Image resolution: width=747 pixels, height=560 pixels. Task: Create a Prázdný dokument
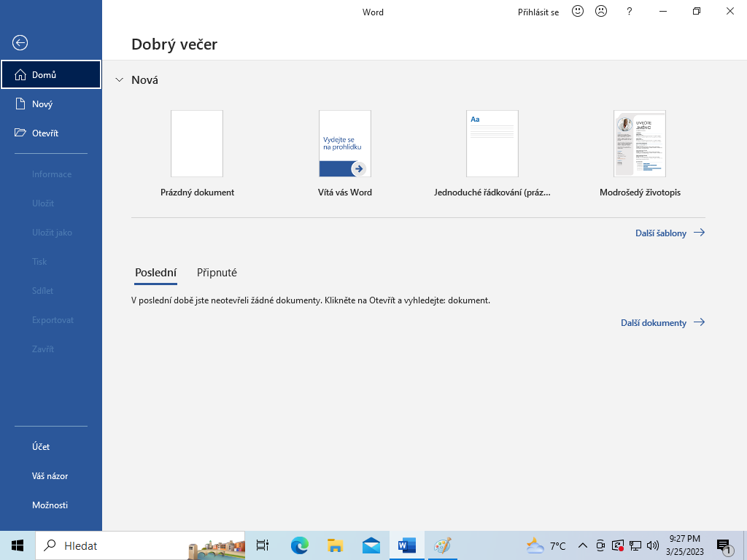tap(197, 153)
